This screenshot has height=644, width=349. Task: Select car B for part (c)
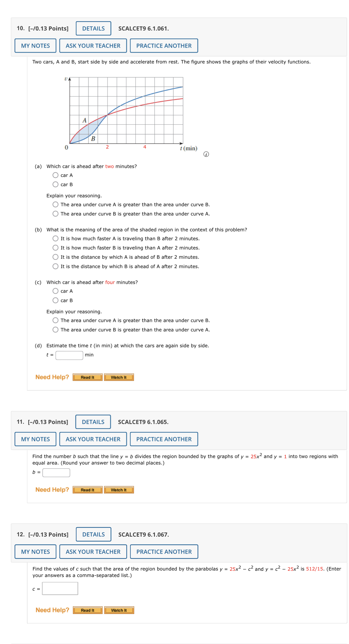pyautogui.click(x=56, y=300)
